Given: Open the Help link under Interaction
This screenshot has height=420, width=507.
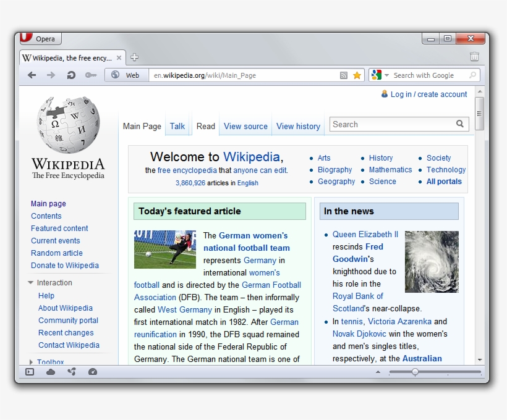Looking at the screenshot, I should pos(46,296).
